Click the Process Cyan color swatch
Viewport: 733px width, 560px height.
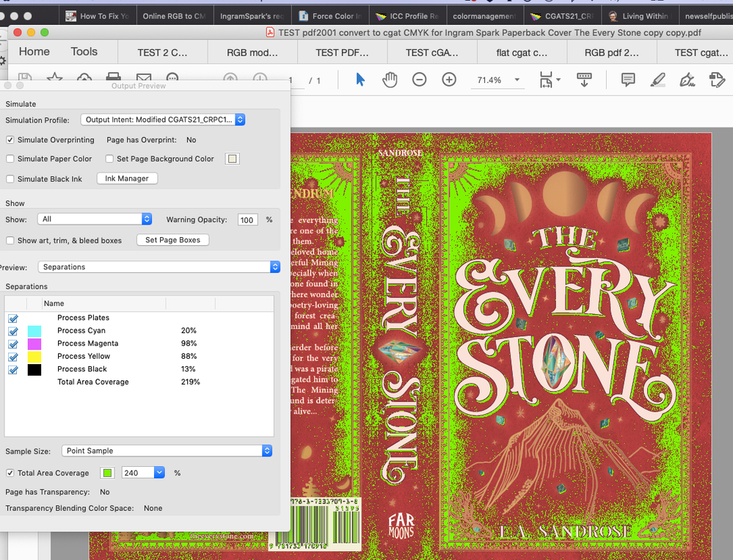tap(34, 331)
